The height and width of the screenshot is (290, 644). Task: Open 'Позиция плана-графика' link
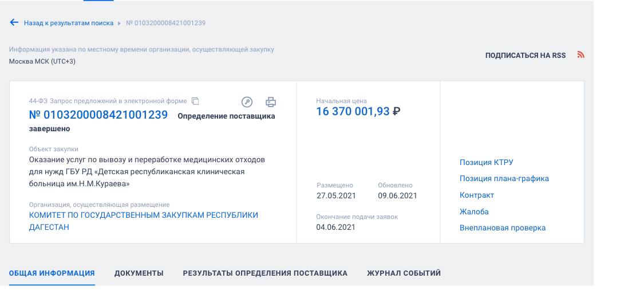[504, 178]
